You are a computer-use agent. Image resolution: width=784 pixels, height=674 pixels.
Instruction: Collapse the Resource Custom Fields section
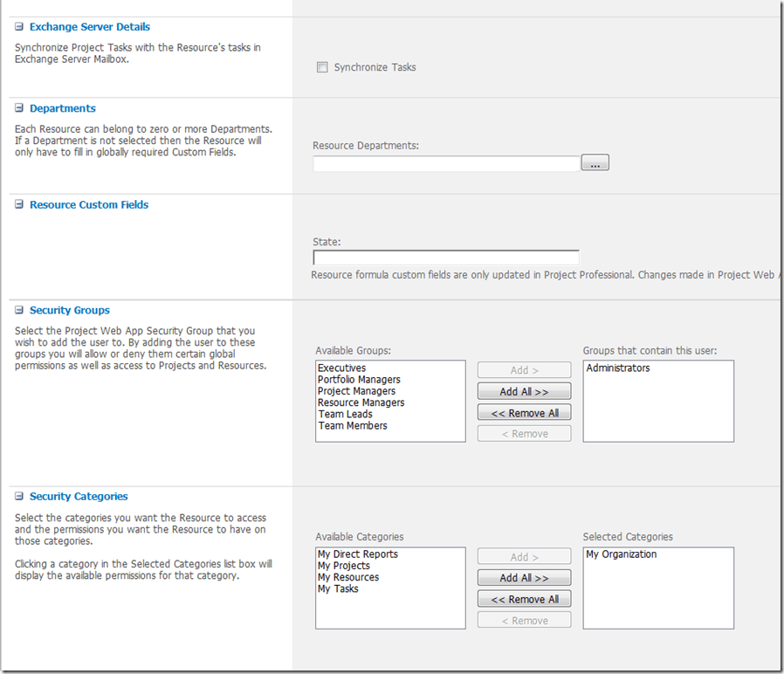tap(19, 204)
